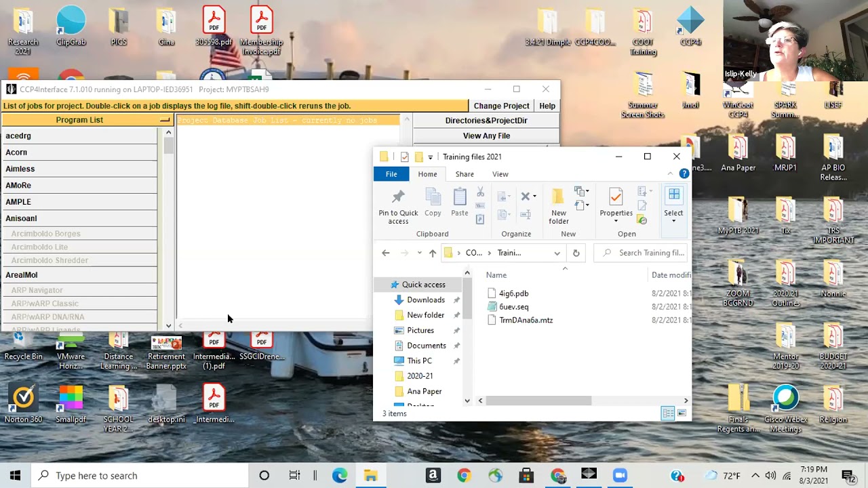Refresh the Training files folder
Viewport: 868px width, 488px height.
pos(576,253)
